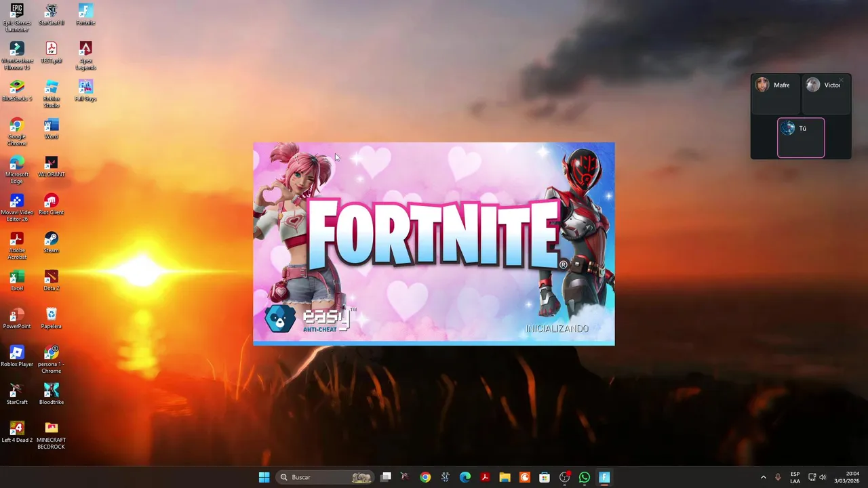Select the TEST.pdf file on desktop
This screenshot has height=488, width=868.
pyautogui.click(x=52, y=53)
